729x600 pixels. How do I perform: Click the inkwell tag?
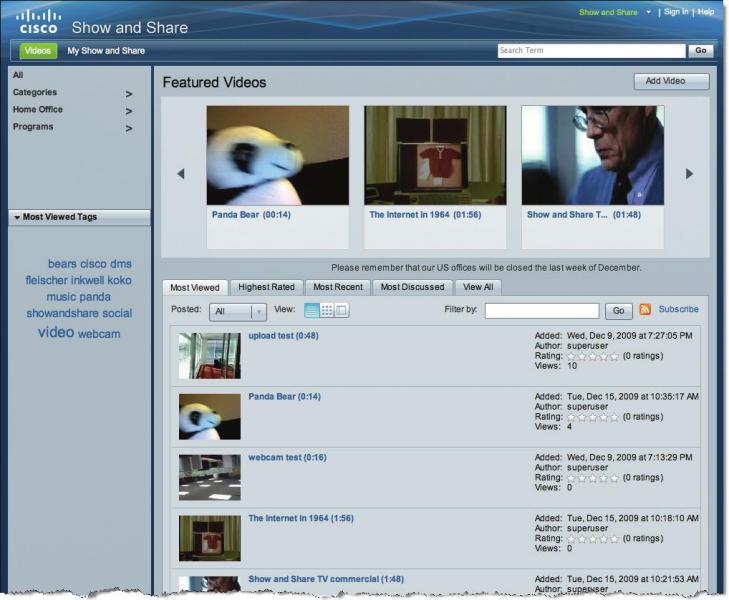pos(87,280)
